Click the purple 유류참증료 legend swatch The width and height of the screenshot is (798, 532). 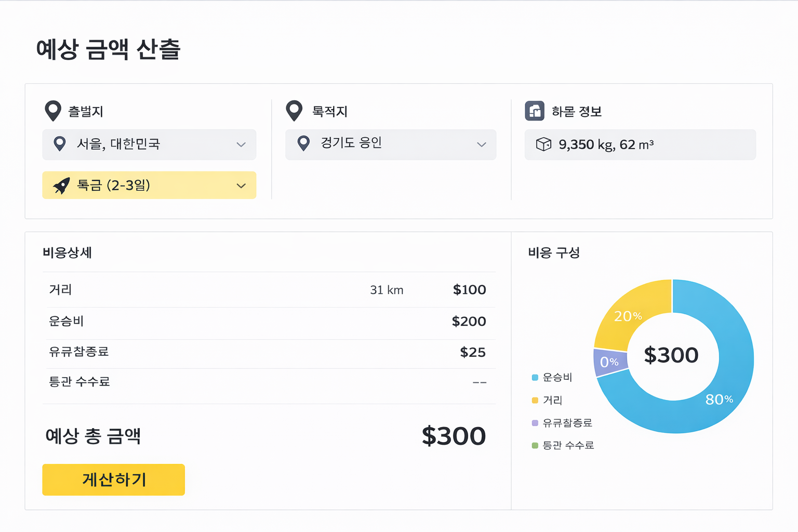point(535,423)
